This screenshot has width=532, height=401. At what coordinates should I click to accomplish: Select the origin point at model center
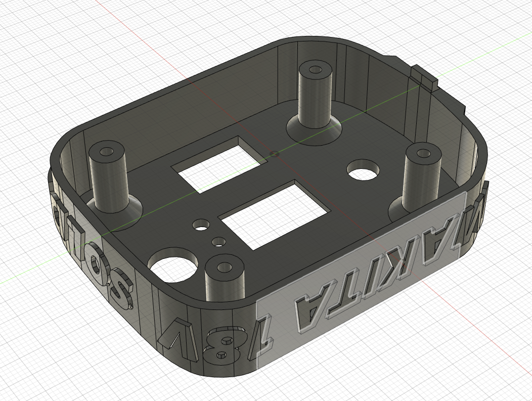click(274, 154)
